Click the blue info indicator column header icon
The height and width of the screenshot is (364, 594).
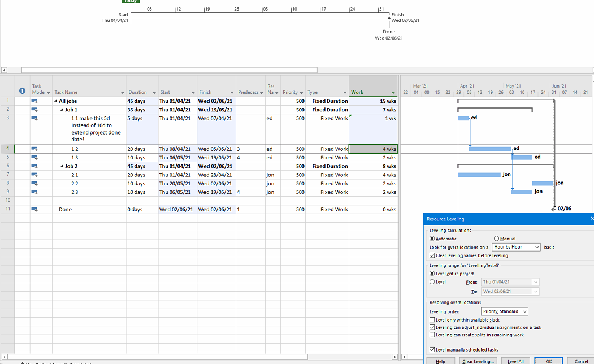tap(23, 90)
